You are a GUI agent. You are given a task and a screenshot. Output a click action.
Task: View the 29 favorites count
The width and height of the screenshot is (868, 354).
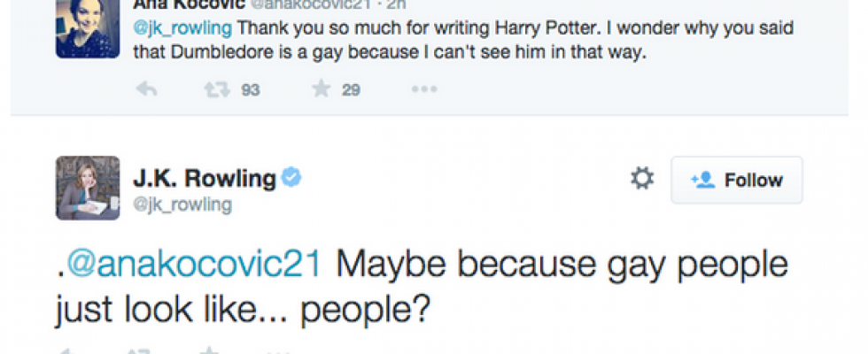point(351,89)
